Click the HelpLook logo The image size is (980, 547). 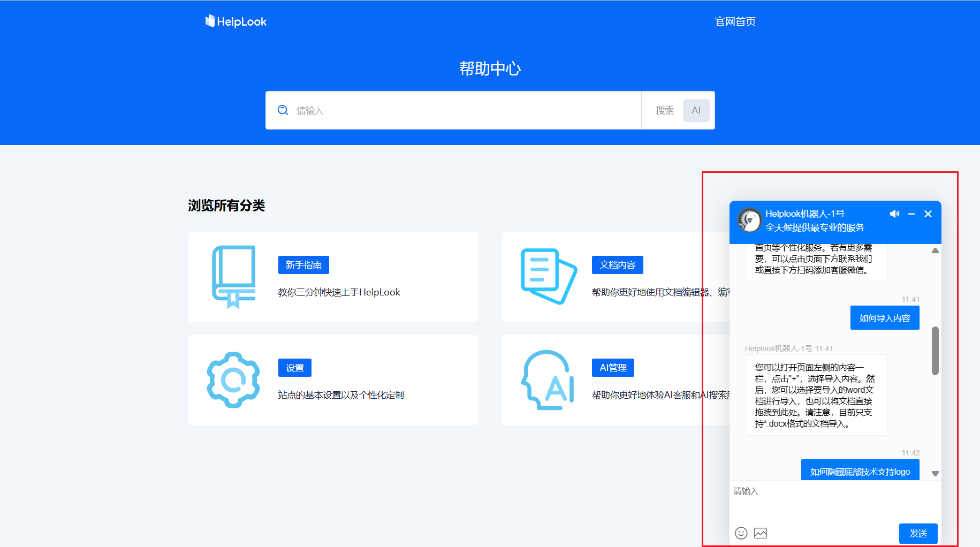(236, 21)
